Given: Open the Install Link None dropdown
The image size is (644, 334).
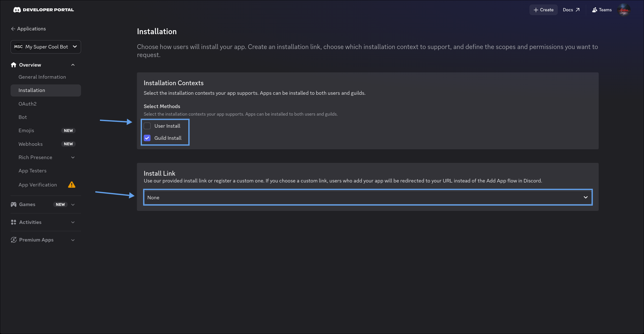Looking at the screenshot, I should coord(368,197).
